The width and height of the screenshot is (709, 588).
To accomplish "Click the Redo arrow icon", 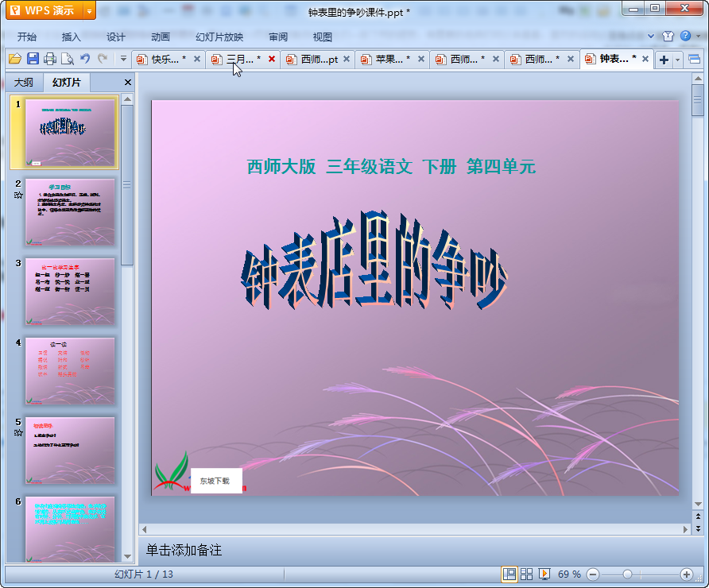I will 103,58.
